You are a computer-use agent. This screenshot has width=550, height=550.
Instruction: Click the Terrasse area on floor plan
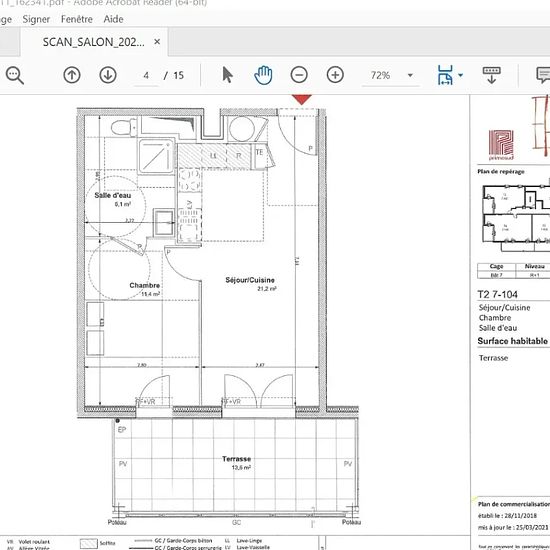tap(236, 463)
